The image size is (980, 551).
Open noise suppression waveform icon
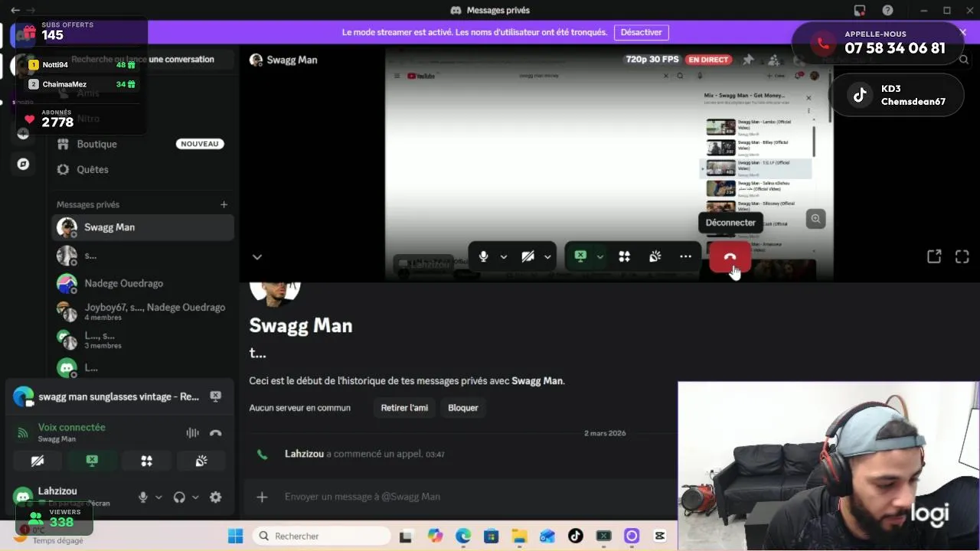(192, 433)
